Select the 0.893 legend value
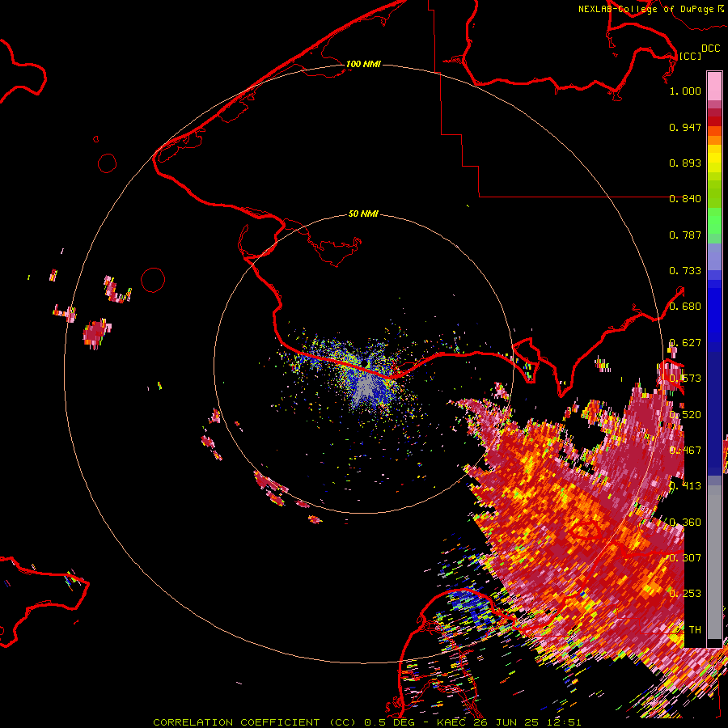The width and height of the screenshot is (728, 728). 685,163
